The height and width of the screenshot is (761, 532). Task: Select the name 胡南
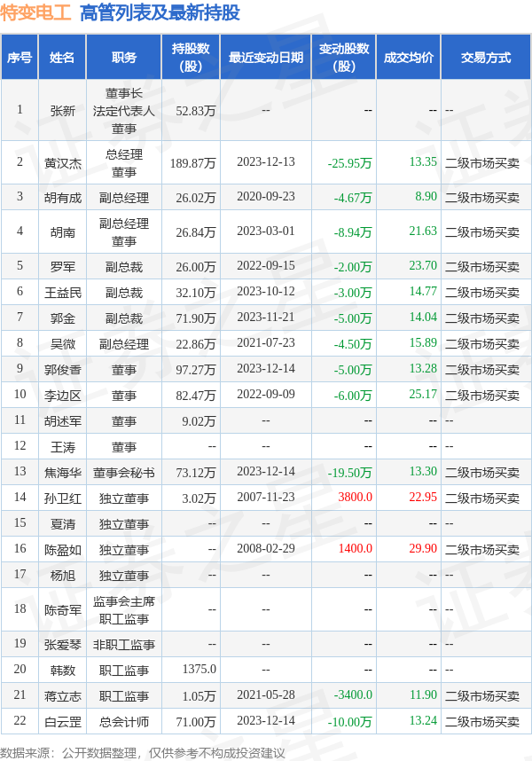pyautogui.click(x=63, y=232)
